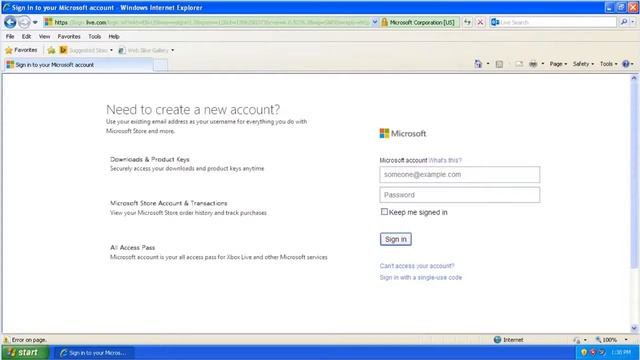Screen dimensions: 640x360
Task: Click the status bar Protected Mode icon
Action: 576,340
